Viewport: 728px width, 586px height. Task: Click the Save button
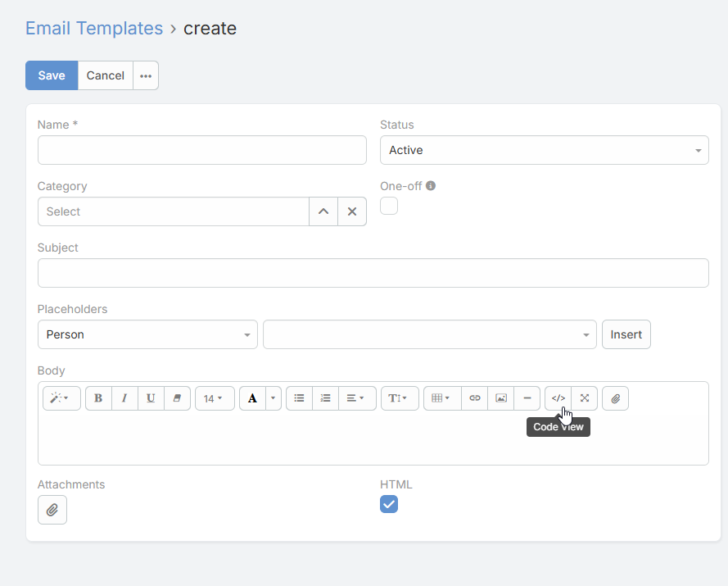pyautogui.click(x=52, y=75)
